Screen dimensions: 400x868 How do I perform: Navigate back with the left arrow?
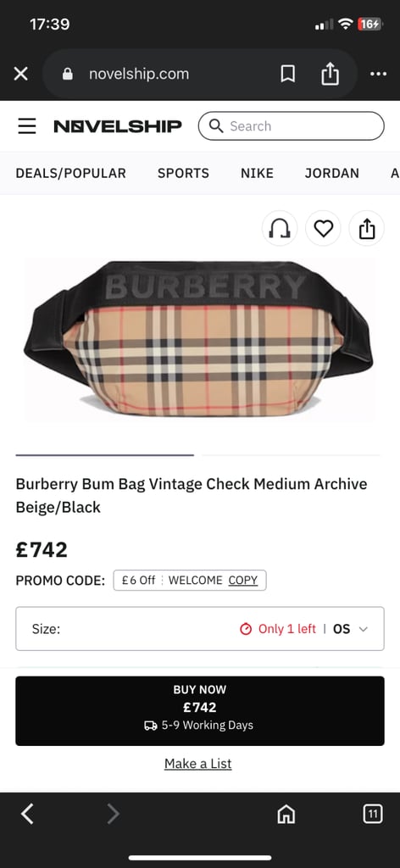(x=27, y=814)
